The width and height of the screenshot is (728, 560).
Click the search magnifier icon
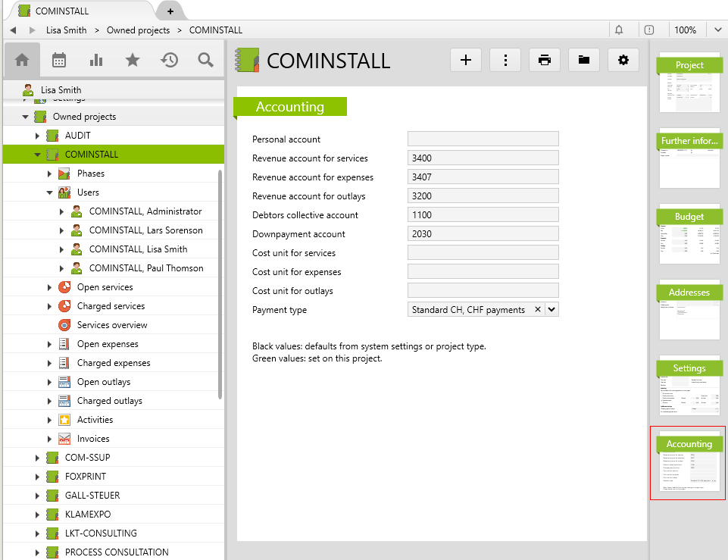(205, 60)
